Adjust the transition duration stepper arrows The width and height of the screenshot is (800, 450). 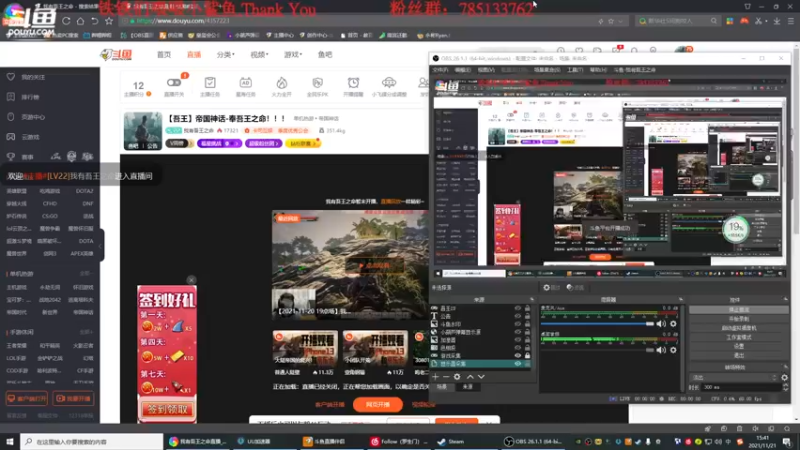pyautogui.click(x=785, y=387)
